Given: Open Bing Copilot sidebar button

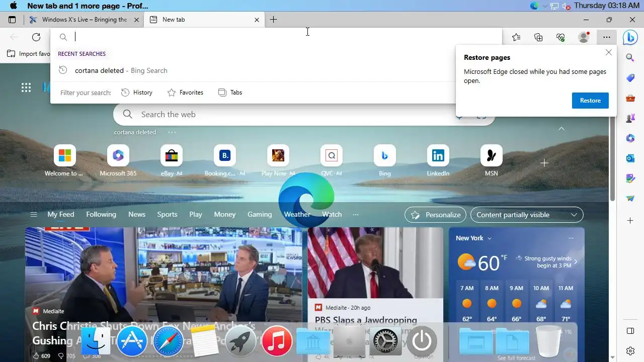Looking at the screenshot, I should coord(630,37).
